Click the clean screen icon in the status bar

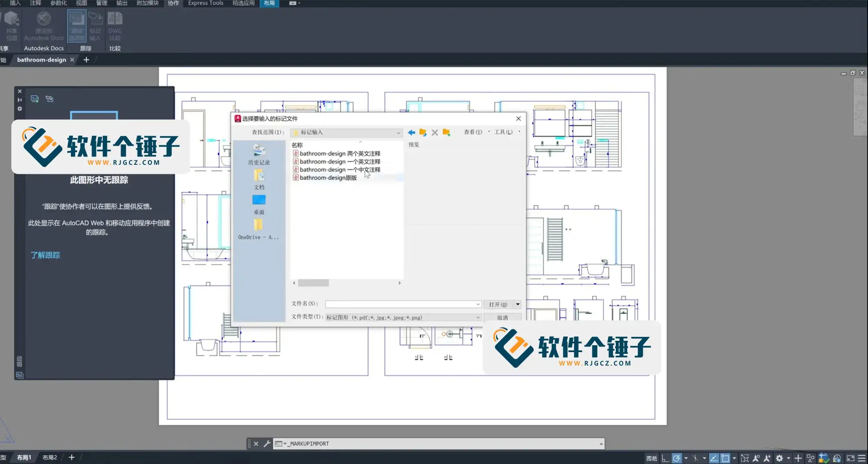pyautogui.click(x=851, y=458)
